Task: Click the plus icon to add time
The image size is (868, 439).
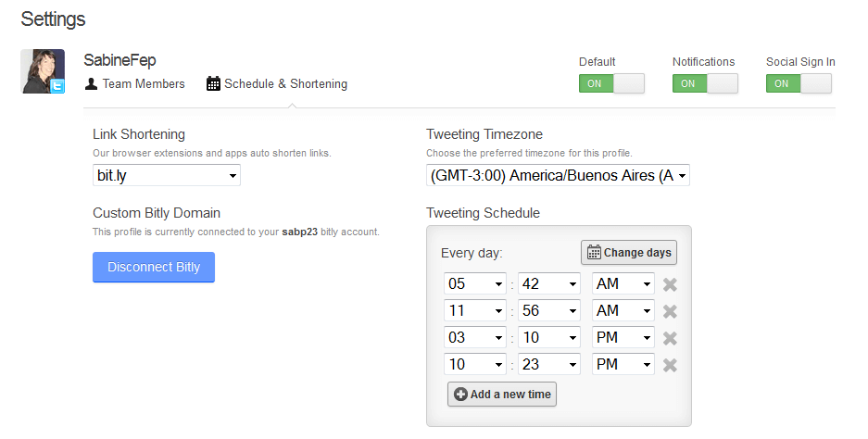Action: pos(460,395)
